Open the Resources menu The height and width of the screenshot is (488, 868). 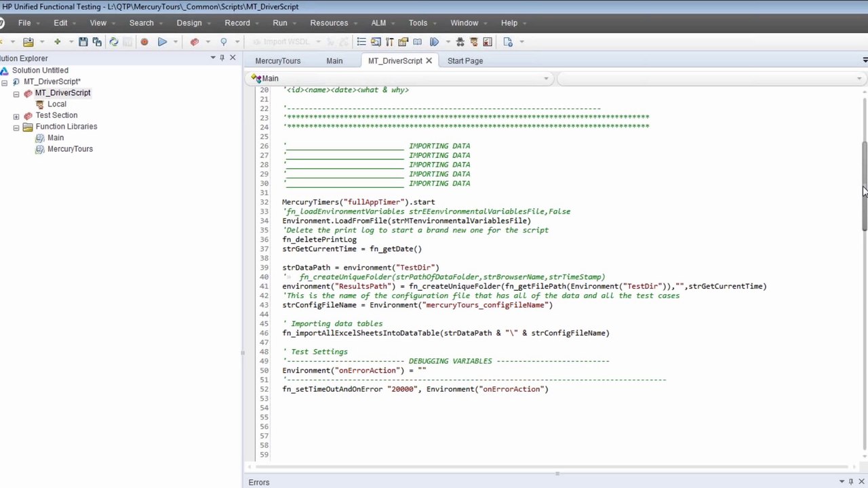click(329, 23)
